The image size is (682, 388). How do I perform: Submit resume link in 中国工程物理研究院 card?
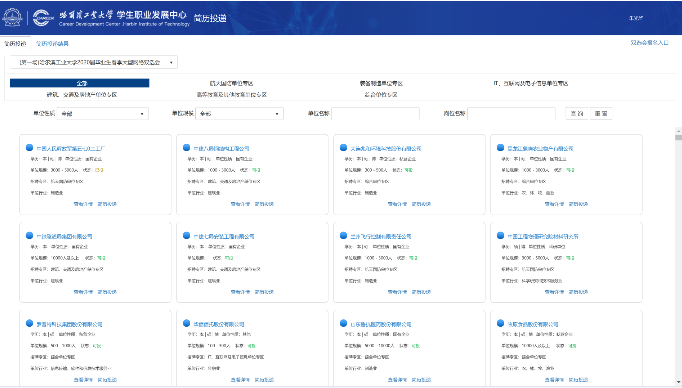pos(578,291)
